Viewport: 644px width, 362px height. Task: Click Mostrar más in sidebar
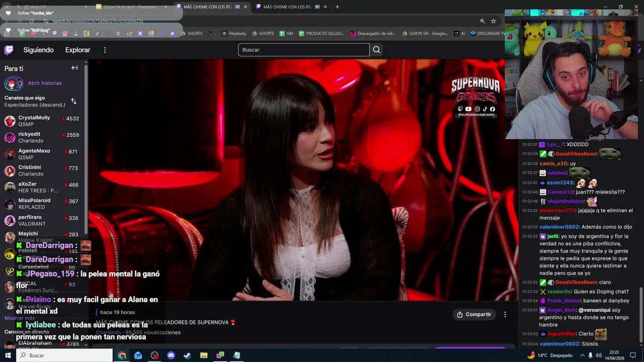click(20, 318)
